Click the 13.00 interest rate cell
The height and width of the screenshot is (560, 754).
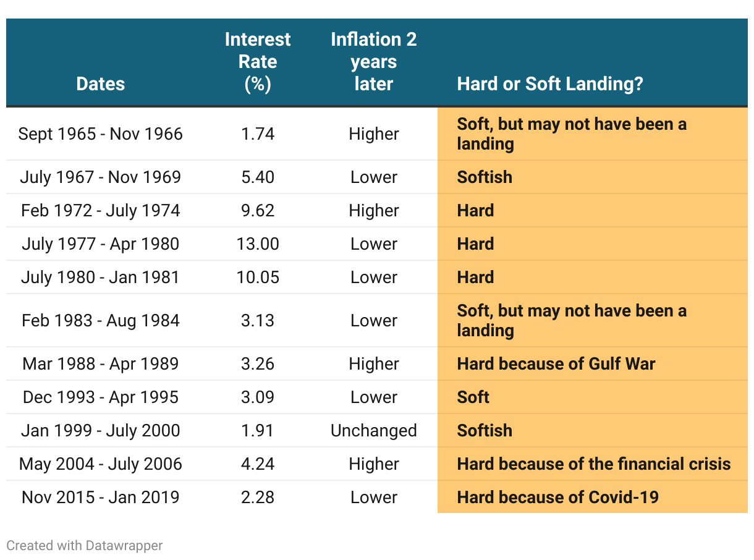(x=258, y=244)
